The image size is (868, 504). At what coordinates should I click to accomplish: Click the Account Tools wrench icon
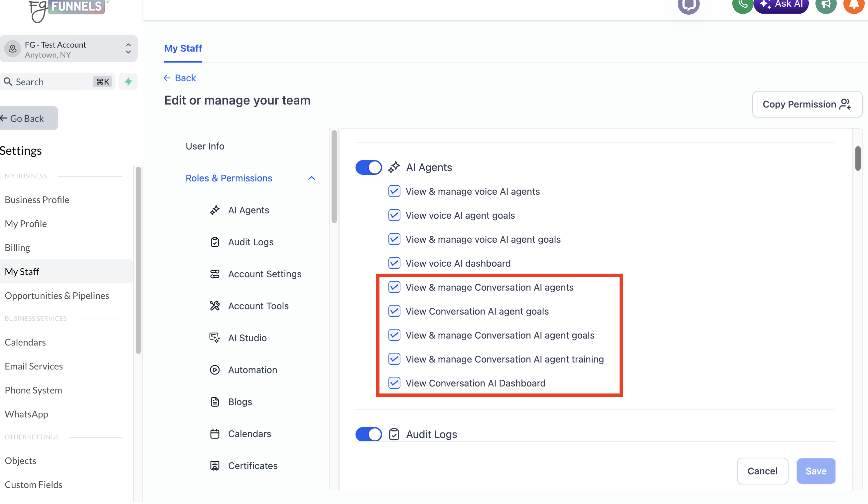click(x=215, y=306)
